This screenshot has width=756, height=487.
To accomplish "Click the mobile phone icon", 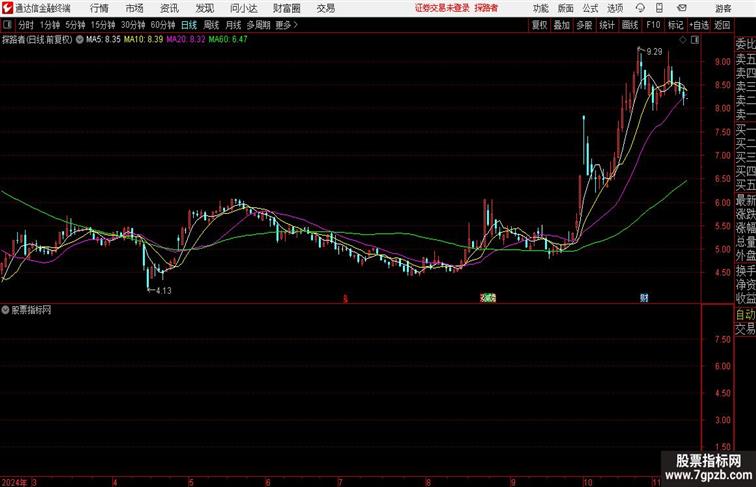I will 659,8.
